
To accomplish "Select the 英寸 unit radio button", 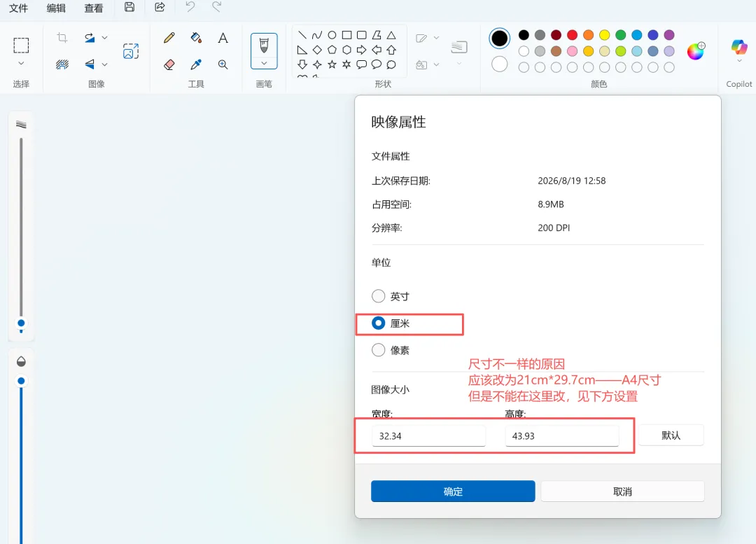I will coord(379,295).
